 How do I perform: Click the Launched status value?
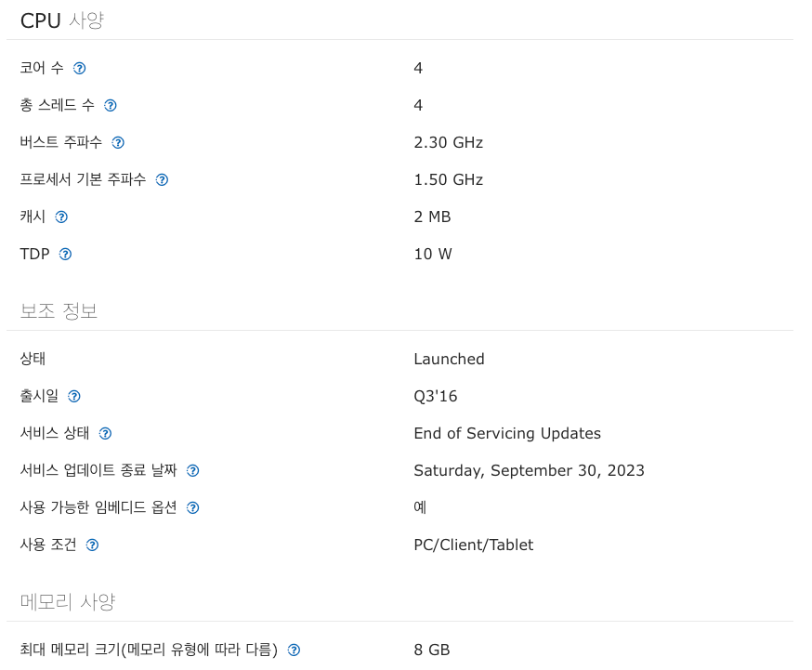click(x=449, y=360)
